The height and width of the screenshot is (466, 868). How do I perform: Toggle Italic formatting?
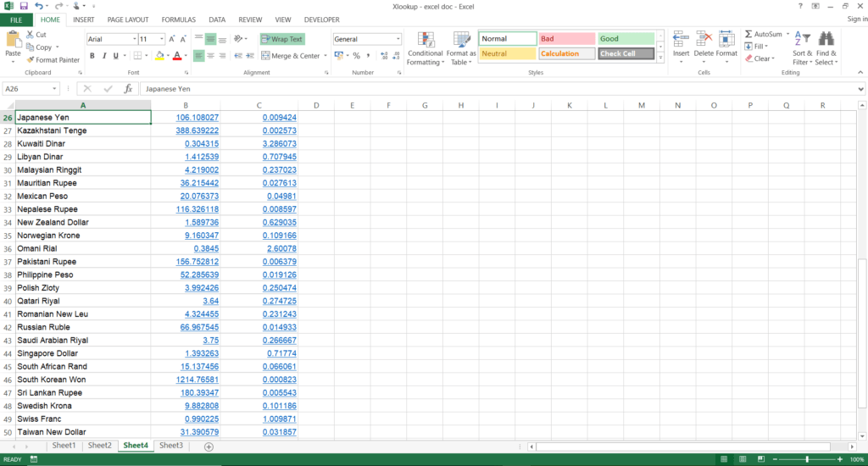105,56
